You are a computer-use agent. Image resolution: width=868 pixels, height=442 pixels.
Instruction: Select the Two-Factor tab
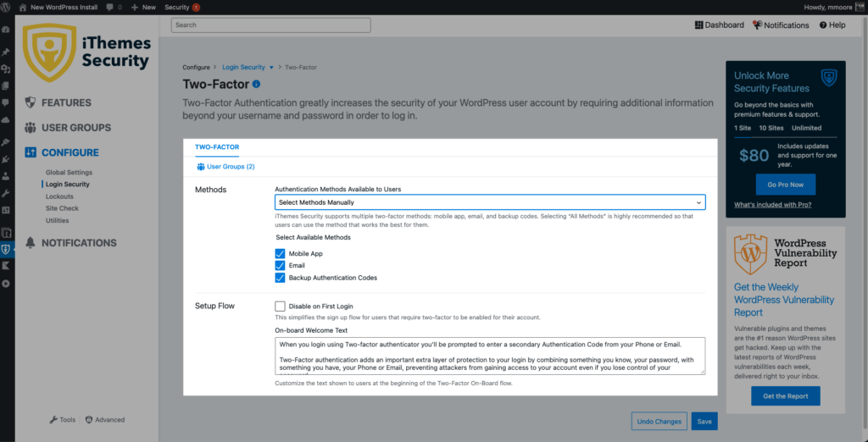[x=217, y=147]
